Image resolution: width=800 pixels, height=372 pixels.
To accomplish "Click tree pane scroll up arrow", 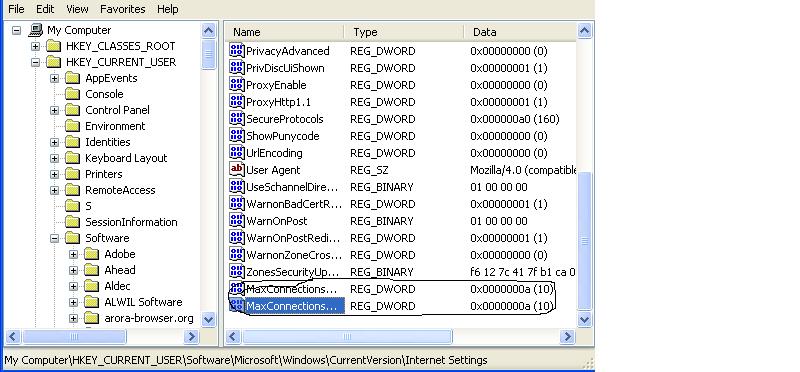I will (208, 31).
